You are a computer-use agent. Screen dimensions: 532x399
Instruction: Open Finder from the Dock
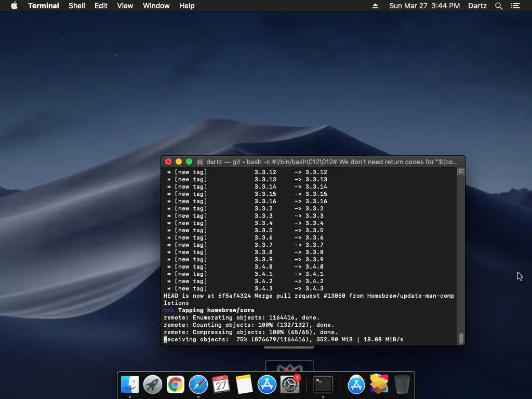(130, 385)
